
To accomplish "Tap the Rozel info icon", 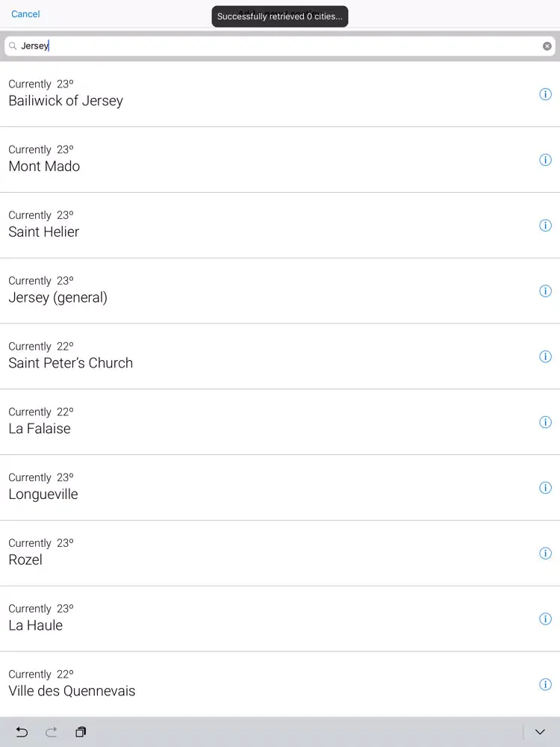I will point(545,554).
